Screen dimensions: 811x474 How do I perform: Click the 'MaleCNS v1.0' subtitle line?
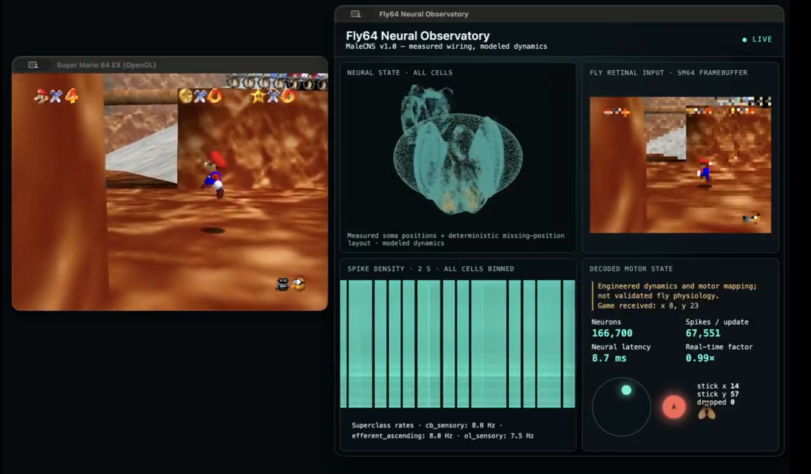click(x=446, y=47)
